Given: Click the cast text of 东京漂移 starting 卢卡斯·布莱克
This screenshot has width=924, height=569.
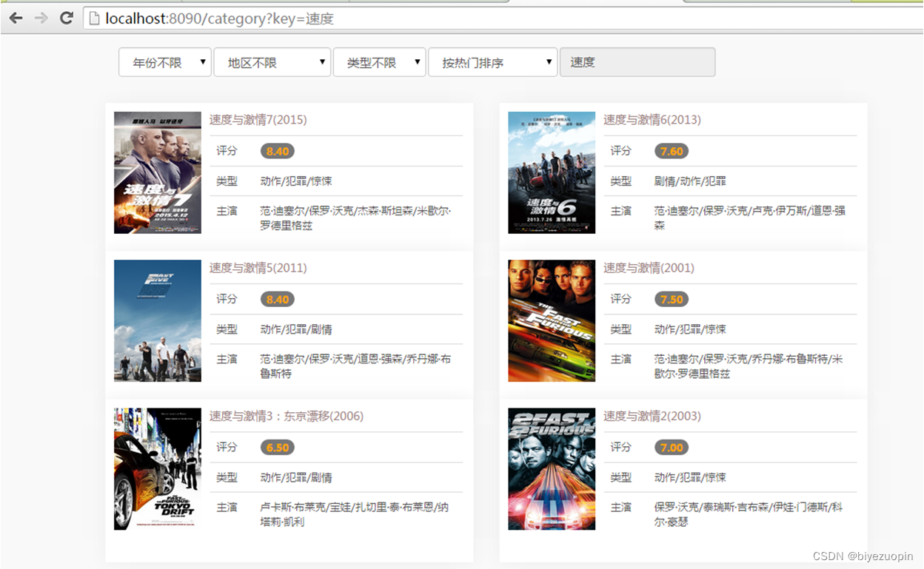Looking at the screenshot, I should point(354,514).
